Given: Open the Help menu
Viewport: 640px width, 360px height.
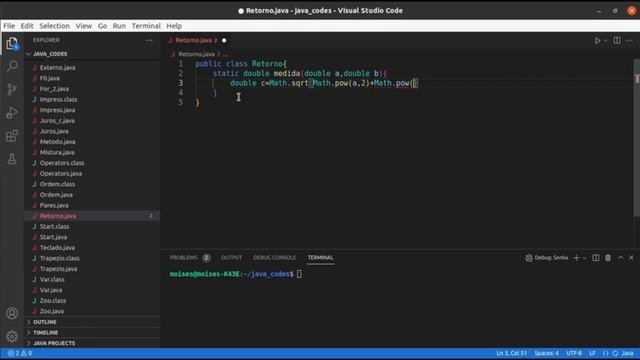Looking at the screenshot, I should coord(174,26).
